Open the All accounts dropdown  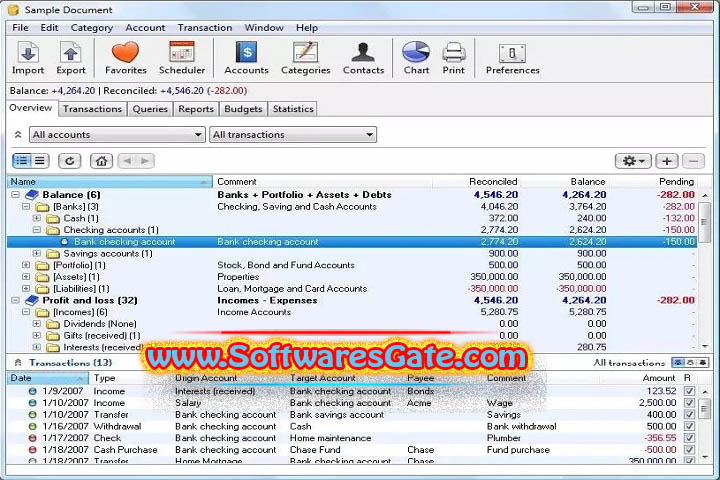(117, 135)
